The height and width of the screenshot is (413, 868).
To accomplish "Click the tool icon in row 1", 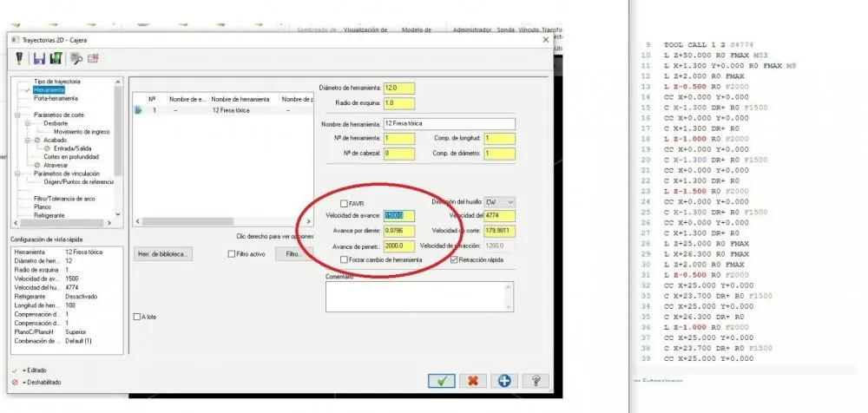I will [138, 110].
